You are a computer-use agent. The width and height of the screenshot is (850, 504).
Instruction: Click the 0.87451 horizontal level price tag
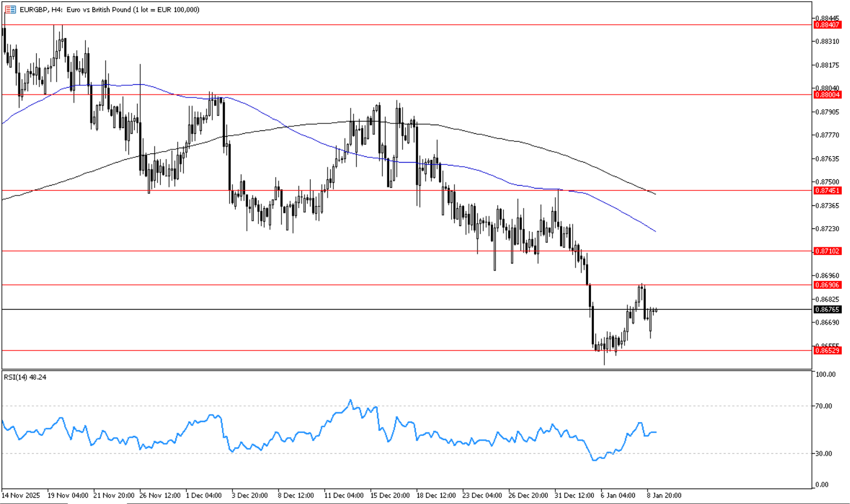(x=827, y=190)
